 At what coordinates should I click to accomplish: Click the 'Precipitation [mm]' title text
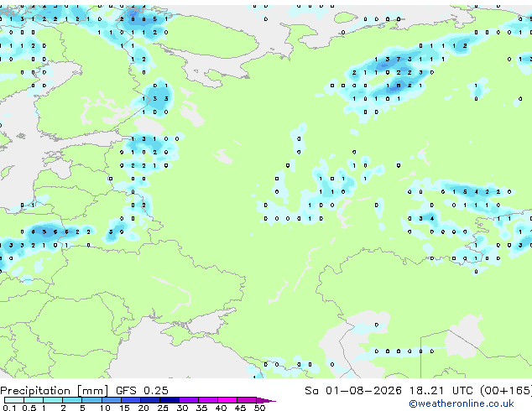tap(55, 391)
